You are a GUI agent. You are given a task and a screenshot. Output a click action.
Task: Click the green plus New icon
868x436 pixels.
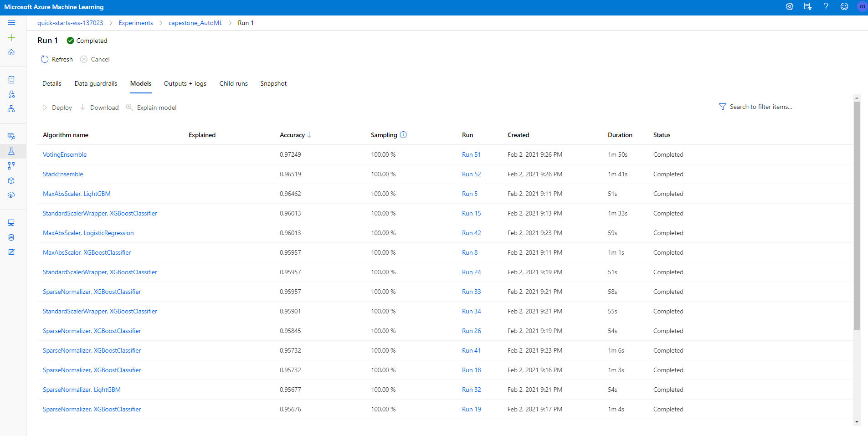pyautogui.click(x=11, y=37)
